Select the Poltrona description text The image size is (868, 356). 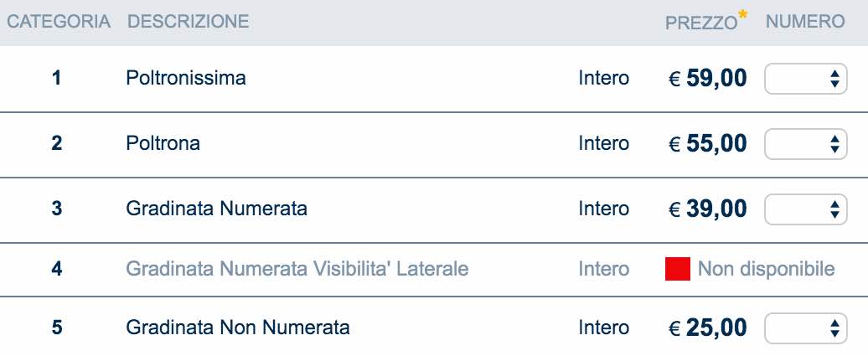pyautogui.click(x=163, y=144)
